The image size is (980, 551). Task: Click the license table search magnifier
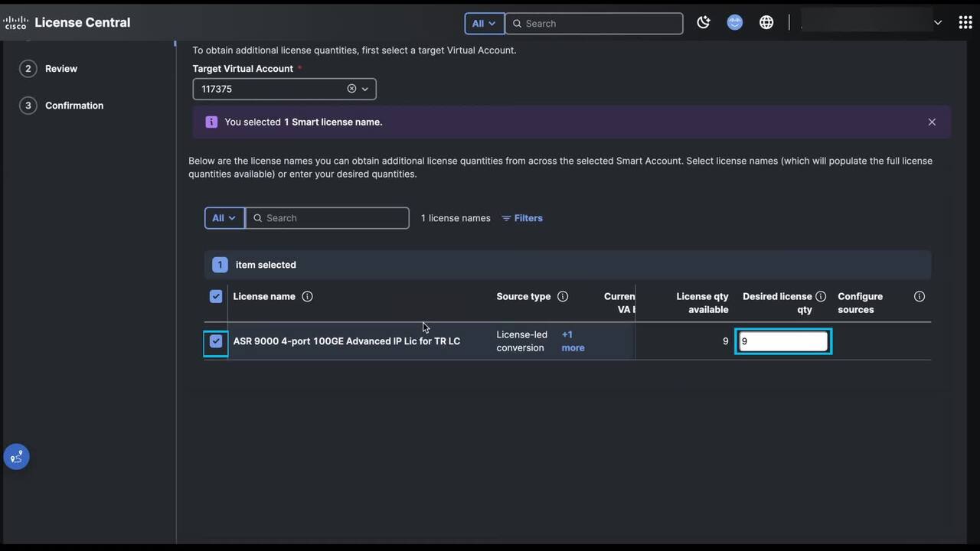(258, 218)
